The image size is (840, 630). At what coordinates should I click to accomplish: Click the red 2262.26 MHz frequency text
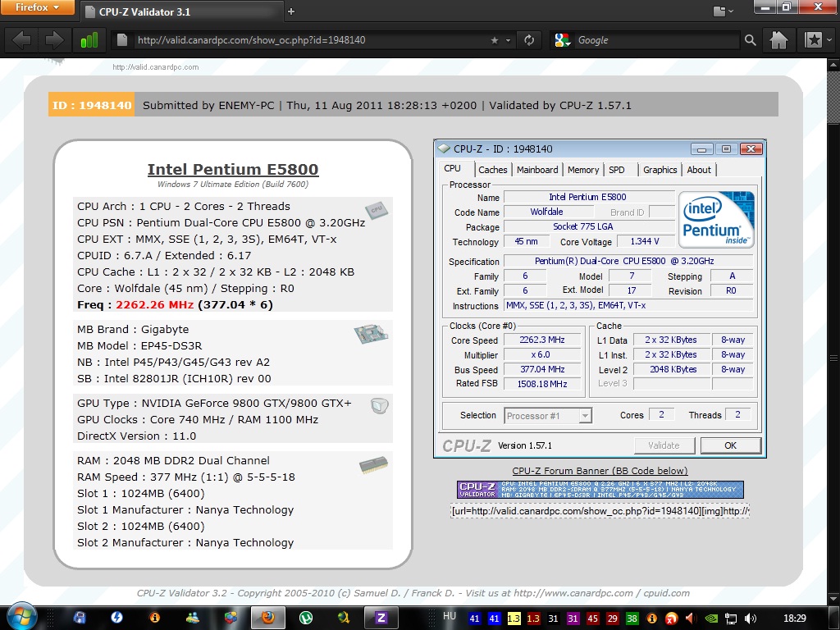point(155,305)
